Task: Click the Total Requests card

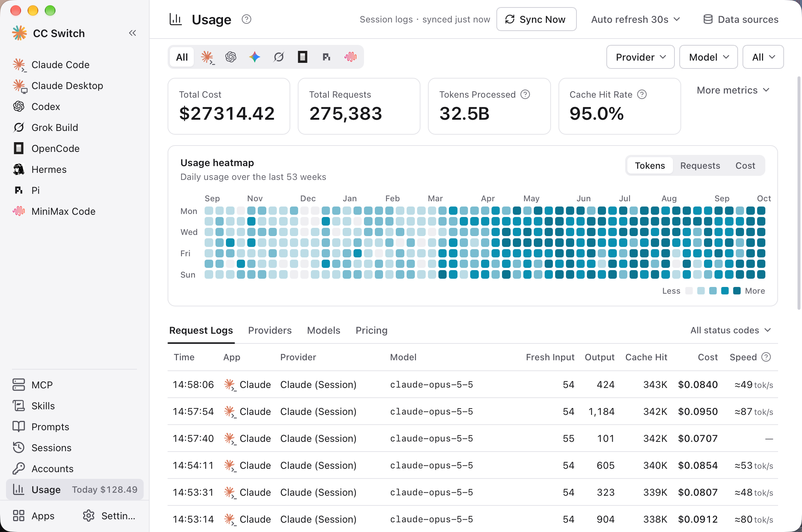Action: pyautogui.click(x=359, y=106)
